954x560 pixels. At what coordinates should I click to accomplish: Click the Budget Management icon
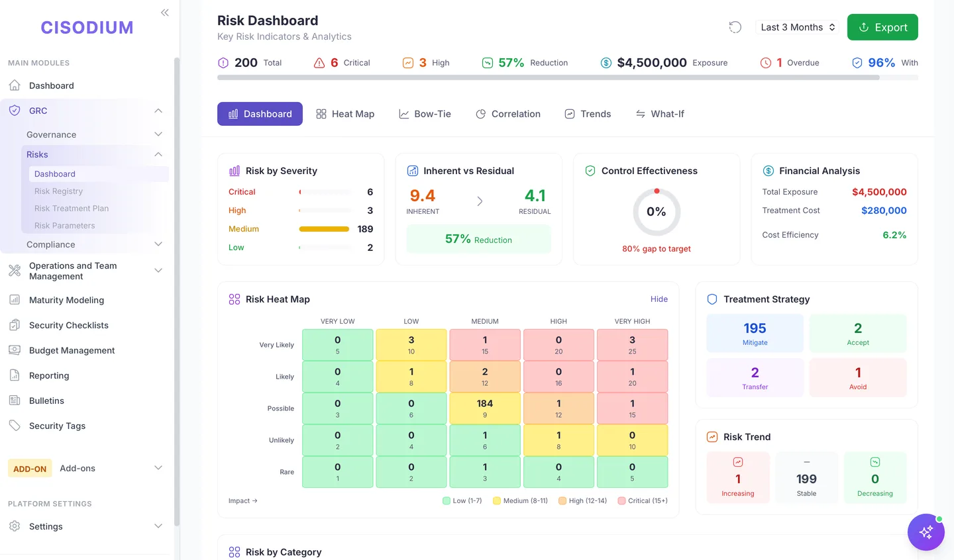click(15, 350)
